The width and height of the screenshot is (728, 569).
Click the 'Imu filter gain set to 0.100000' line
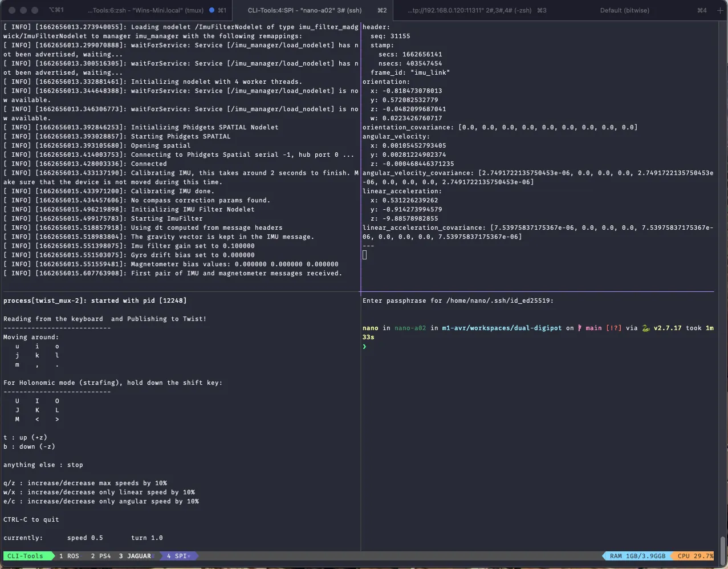click(x=129, y=246)
